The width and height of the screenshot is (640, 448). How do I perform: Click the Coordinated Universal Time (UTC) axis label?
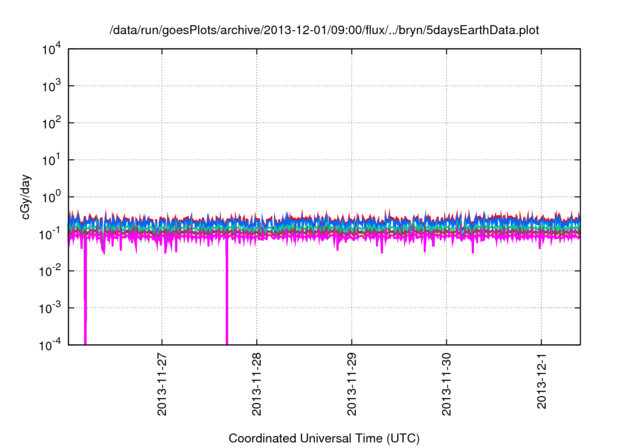pyautogui.click(x=324, y=438)
